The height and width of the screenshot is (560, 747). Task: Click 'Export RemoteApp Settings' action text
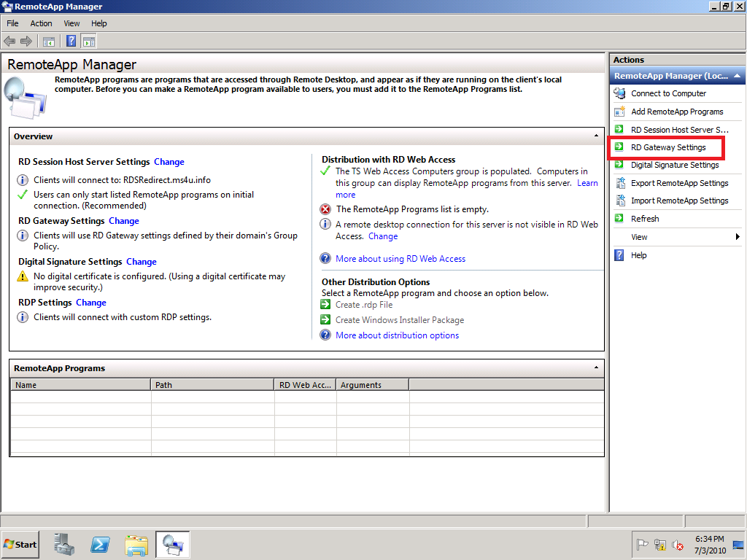(x=679, y=183)
